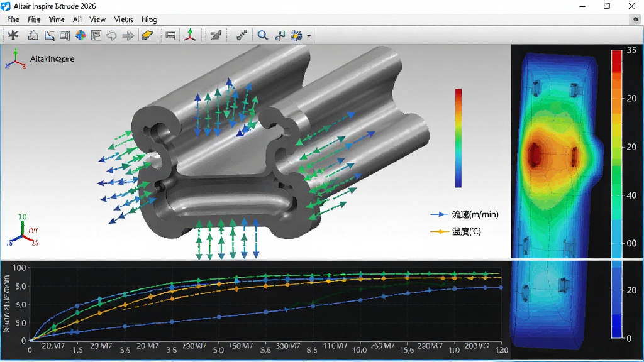This screenshot has width=644, height=362.
Task: Click the gray extrusion die icon
Action: pos(216,36)
